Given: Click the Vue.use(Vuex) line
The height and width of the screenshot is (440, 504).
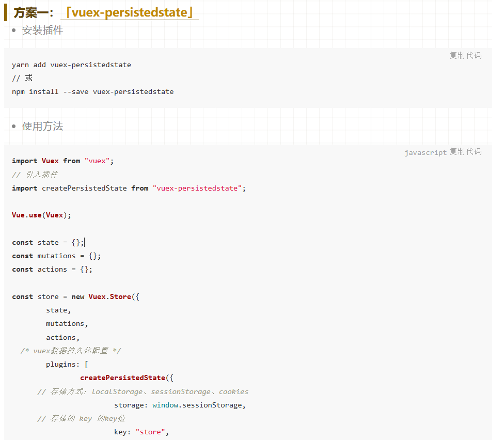Looking at the screenshot, I should pyautogui.click(x=41, y=215).
